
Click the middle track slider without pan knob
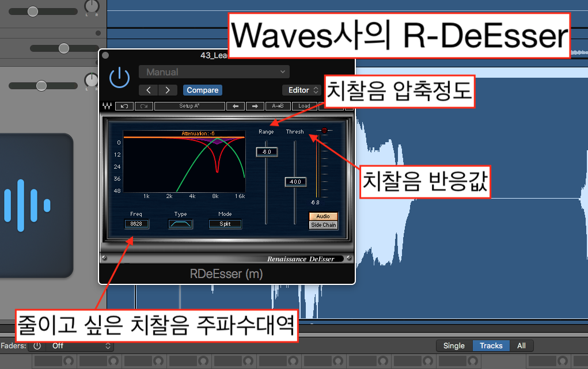click(x=64, y=48)
